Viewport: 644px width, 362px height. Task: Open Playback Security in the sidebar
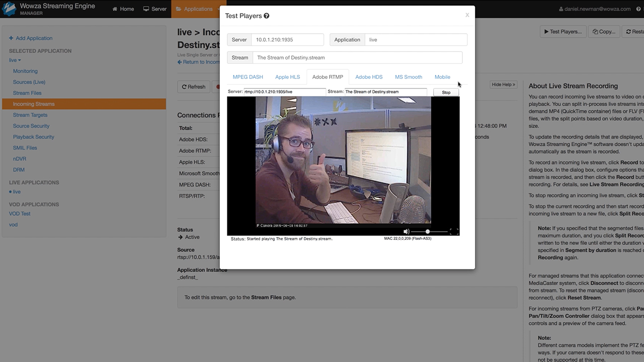coord(34,137)
